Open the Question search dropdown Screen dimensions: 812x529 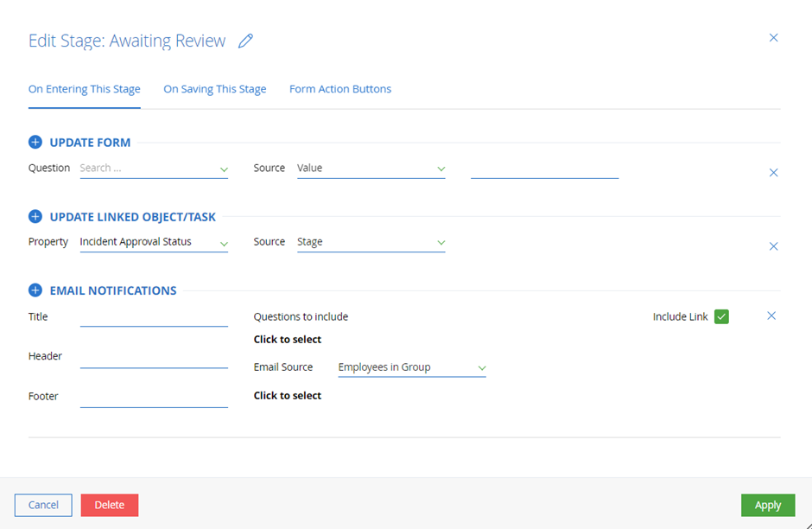point(154,169)
